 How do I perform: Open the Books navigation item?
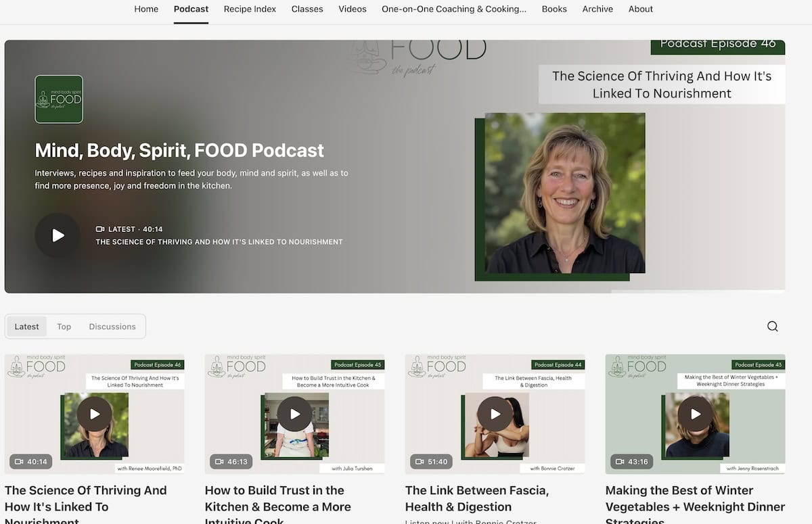pos(554,9)
